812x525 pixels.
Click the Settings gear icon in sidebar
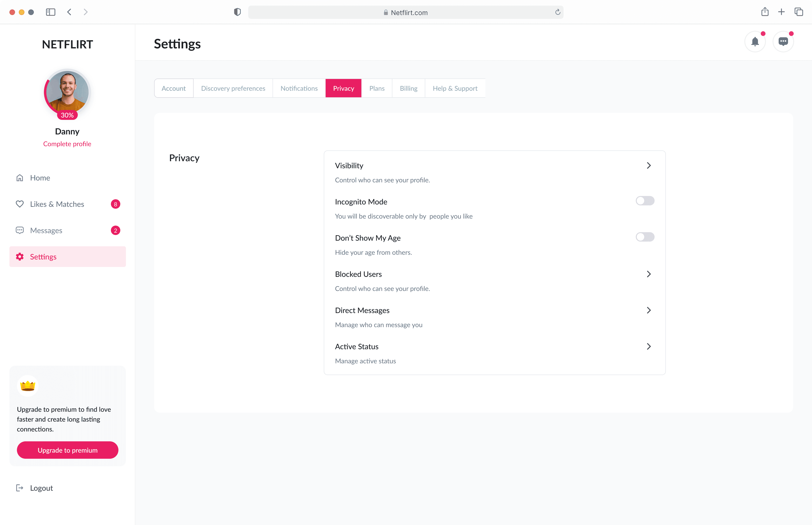pyautogui.click(x=20, y=257)
